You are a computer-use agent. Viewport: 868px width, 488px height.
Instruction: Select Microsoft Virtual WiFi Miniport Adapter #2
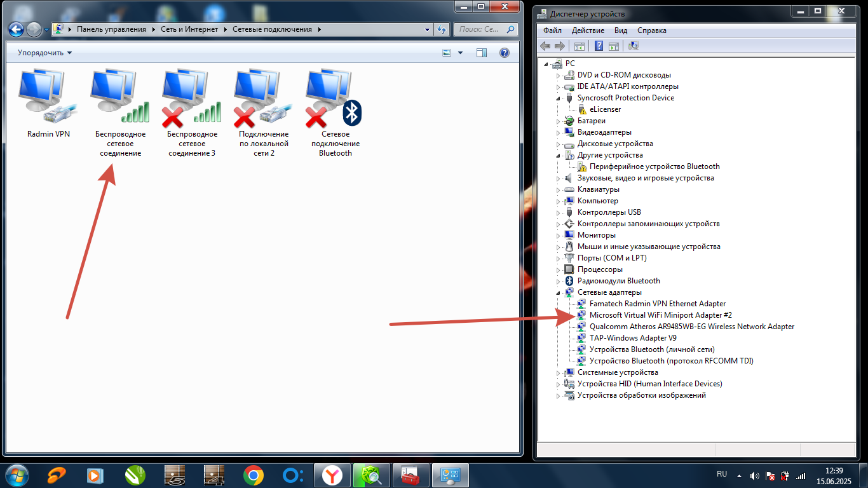[660, 315]
